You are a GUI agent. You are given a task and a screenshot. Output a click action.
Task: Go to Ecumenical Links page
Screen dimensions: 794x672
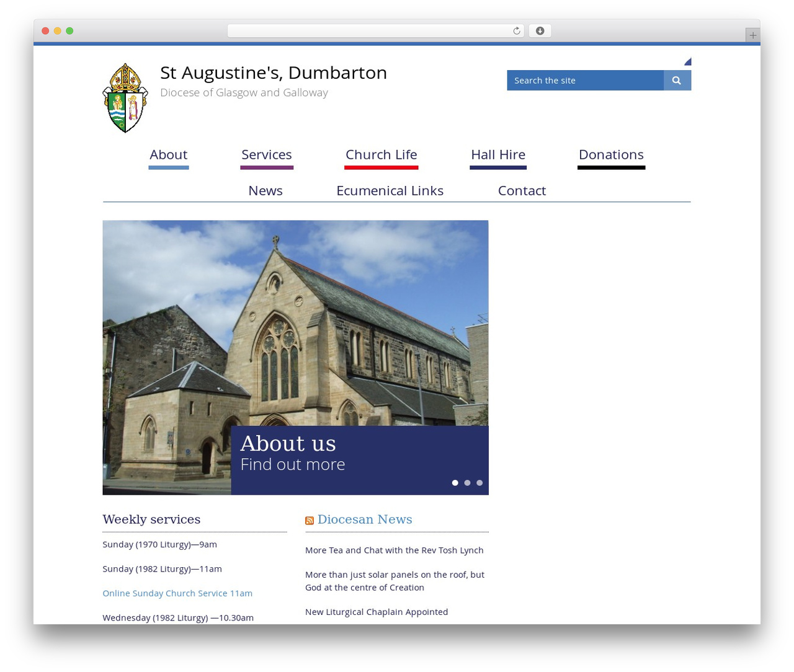[390, 191]
